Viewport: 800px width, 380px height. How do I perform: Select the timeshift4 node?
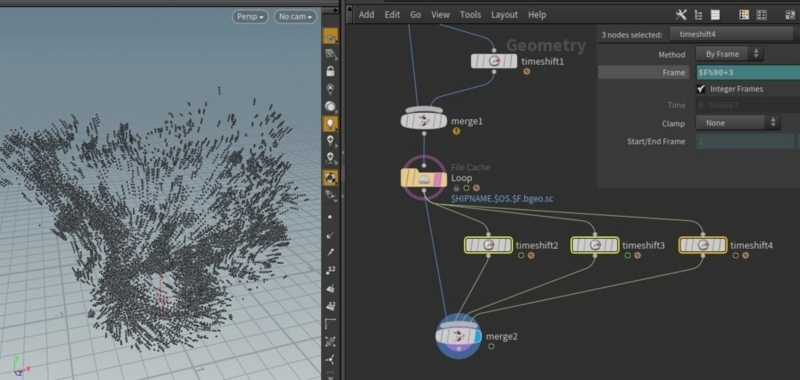[x=703, y=245]
